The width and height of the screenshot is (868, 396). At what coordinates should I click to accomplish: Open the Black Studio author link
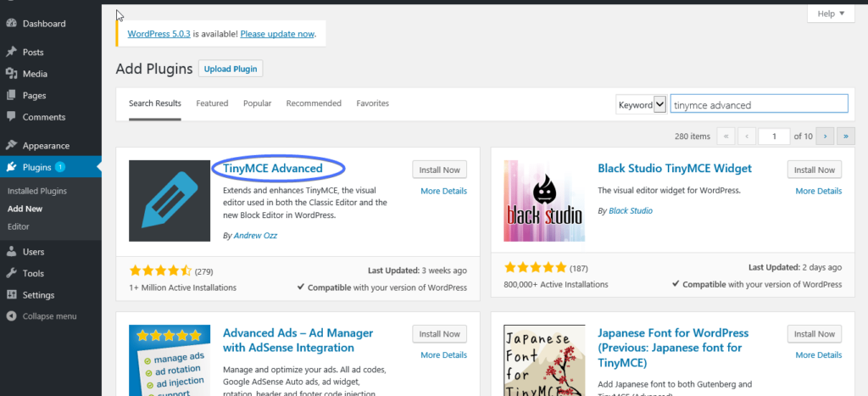pos(631,210)
